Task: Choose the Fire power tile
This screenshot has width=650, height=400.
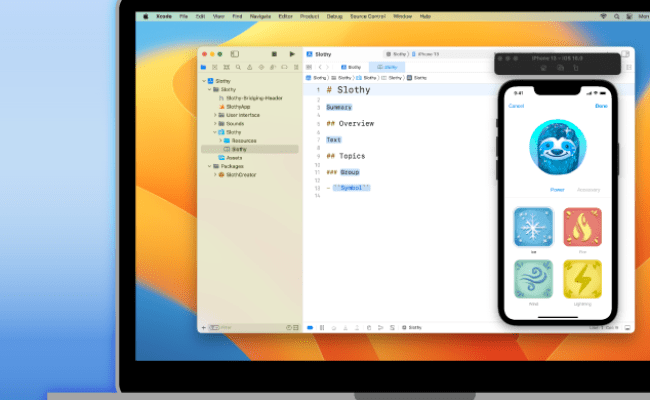Action: pos(582,227)
